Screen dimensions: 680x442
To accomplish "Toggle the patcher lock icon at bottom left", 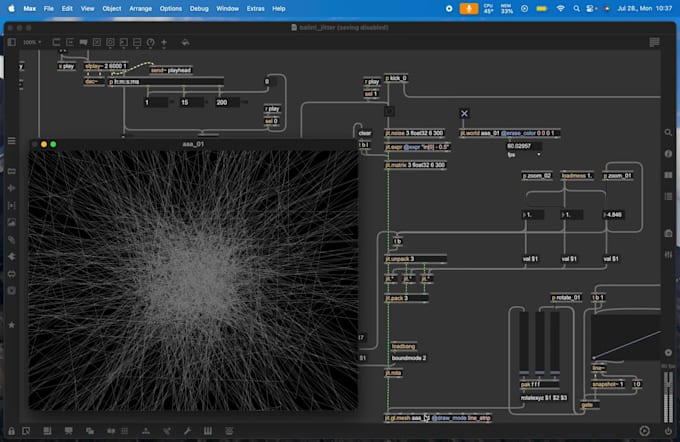I will [11, 431].
